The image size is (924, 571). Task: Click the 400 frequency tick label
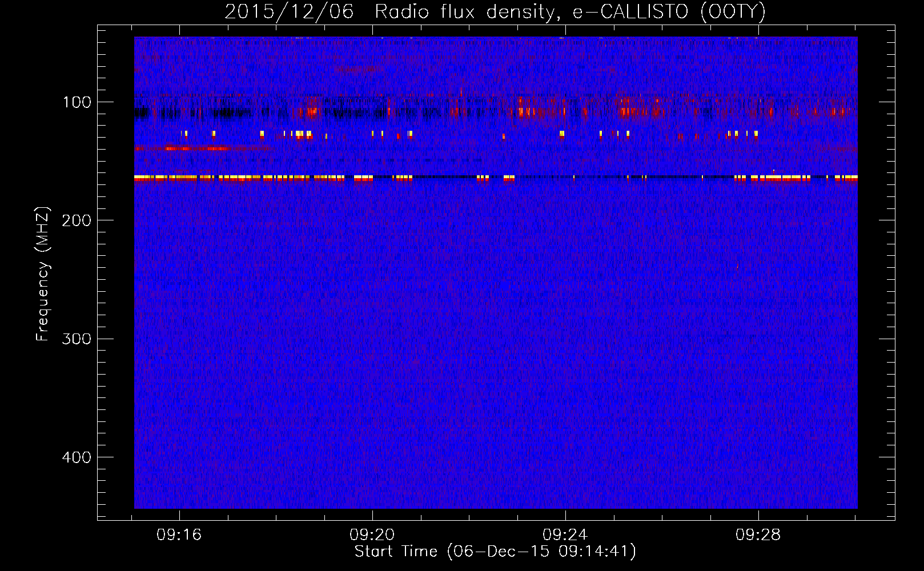pos(77,457)
